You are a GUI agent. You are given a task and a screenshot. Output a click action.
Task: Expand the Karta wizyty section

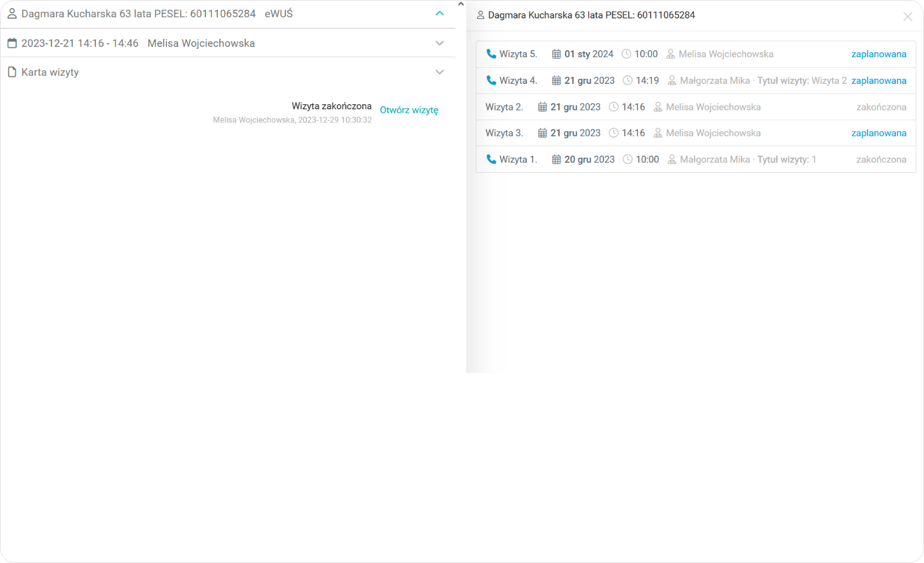[x=440, y=72]
